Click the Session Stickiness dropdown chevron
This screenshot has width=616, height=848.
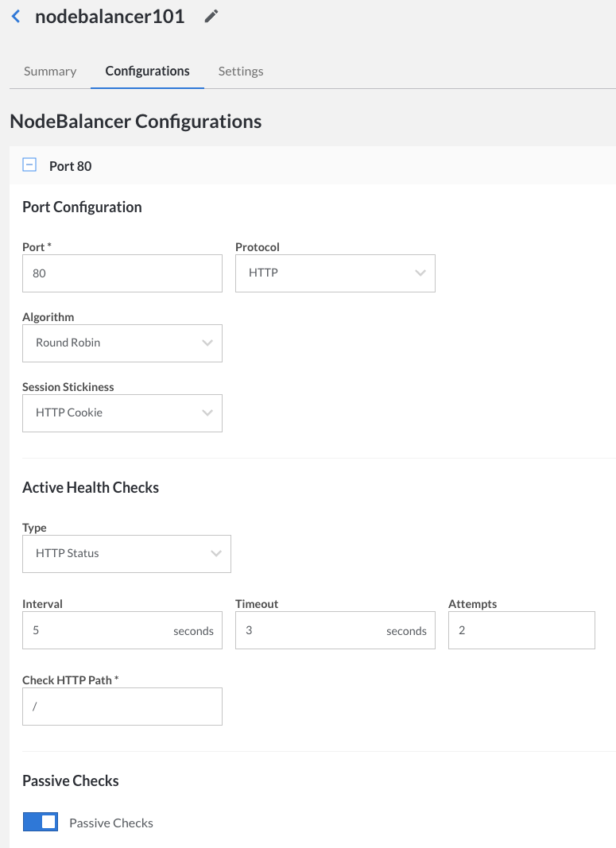[207, 412]
